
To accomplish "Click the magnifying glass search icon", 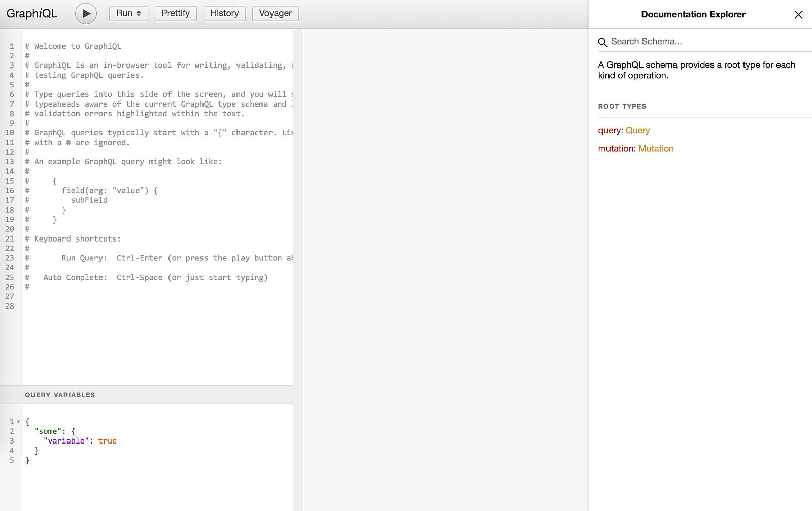I will 603,42.
